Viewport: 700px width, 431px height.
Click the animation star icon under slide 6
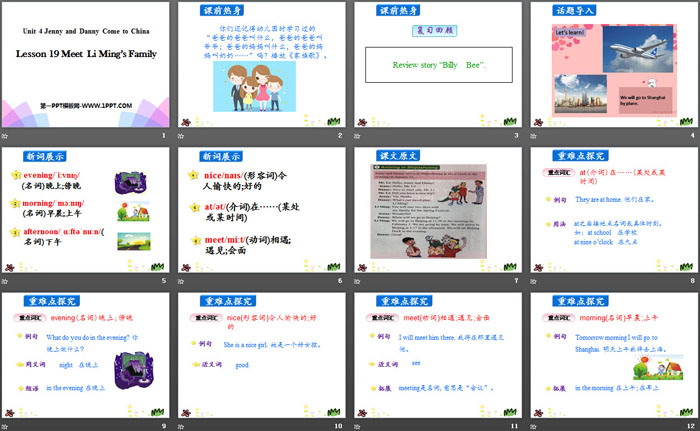[x=181, y=281]
